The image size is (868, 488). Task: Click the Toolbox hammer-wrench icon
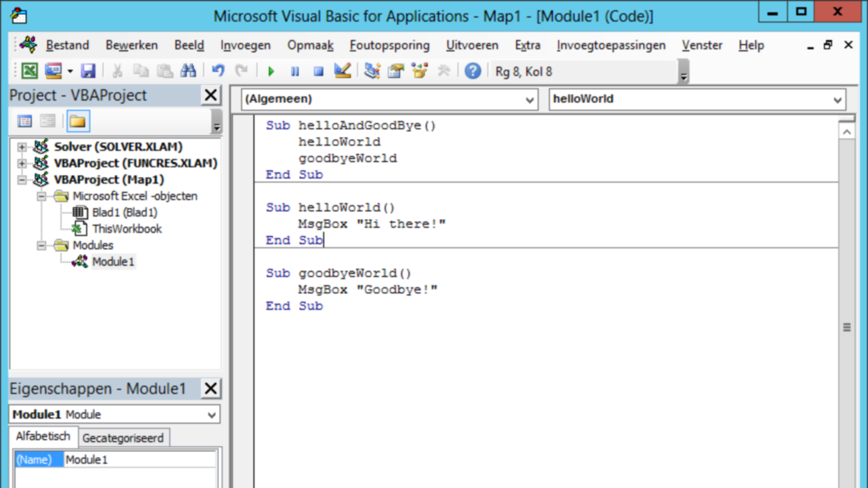click(443, 71)
